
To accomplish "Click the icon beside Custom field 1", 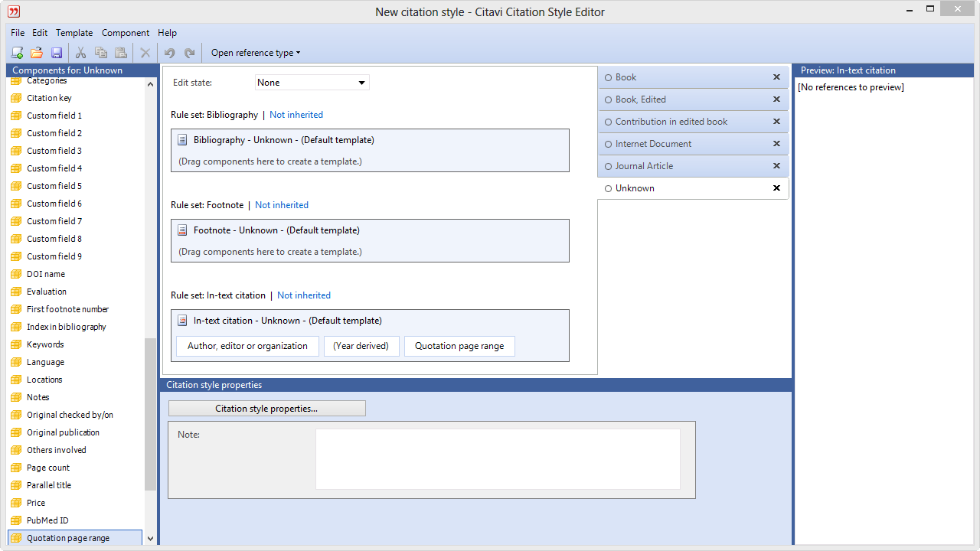I will [16, 116].
